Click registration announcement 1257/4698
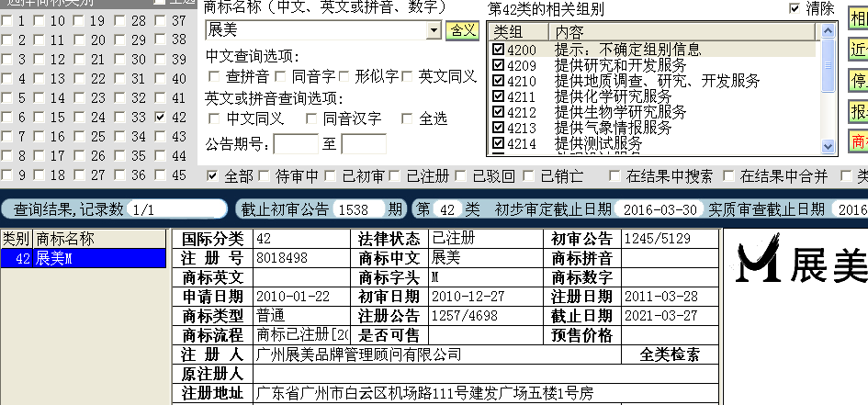 (465, 316)
